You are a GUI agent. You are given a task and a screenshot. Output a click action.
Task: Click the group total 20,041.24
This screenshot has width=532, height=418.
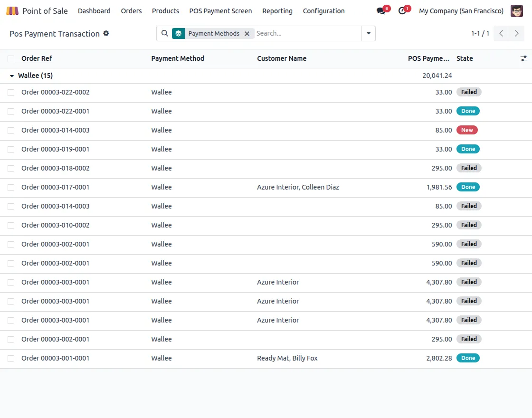click(x=437, y=76)
